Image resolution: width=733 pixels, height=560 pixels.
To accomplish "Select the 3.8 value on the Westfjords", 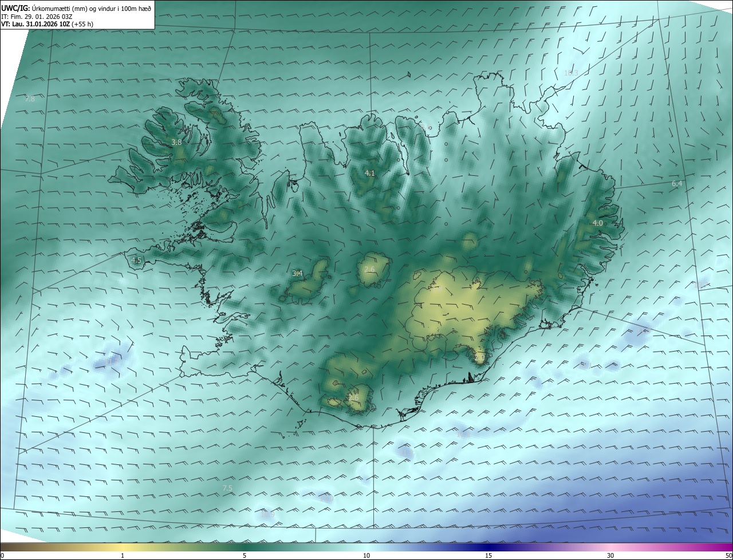I will point(176,142).
